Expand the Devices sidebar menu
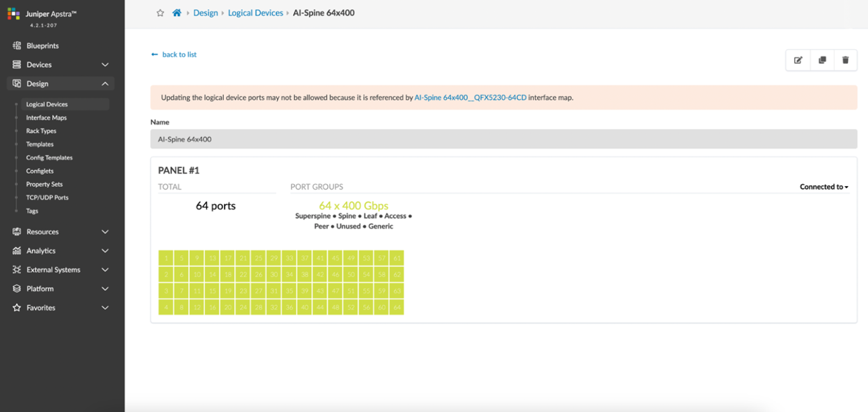 point(105,65)
